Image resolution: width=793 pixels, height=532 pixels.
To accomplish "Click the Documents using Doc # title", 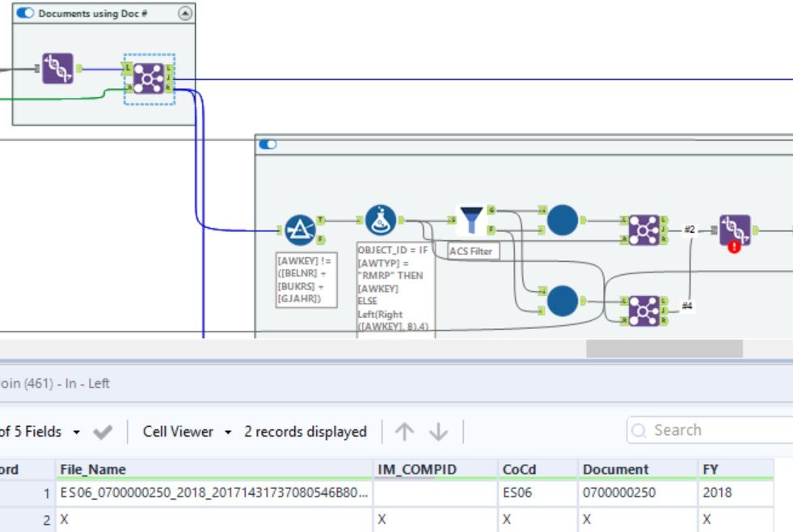I will coord(92,14).
